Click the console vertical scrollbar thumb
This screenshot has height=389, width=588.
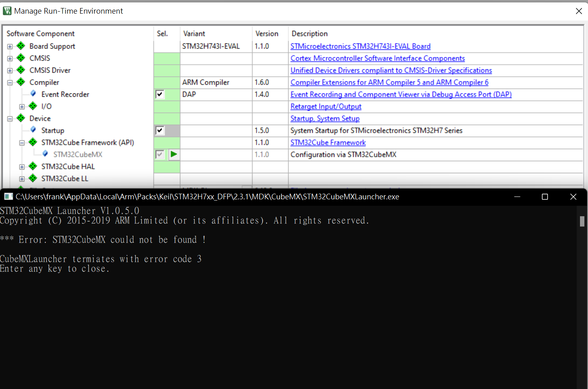pos(582,221)
